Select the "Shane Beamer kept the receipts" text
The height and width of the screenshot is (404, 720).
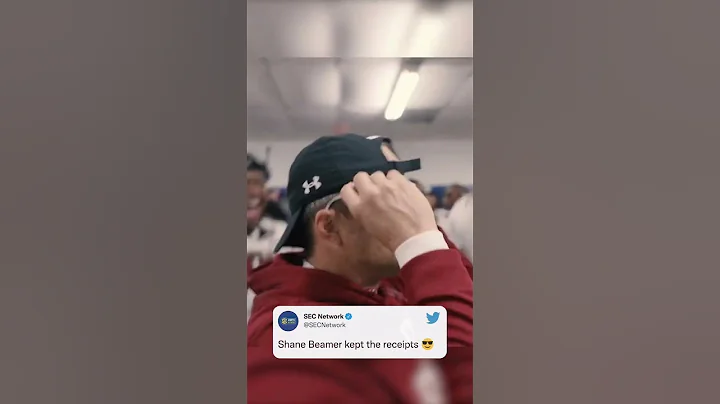(348, 344)
